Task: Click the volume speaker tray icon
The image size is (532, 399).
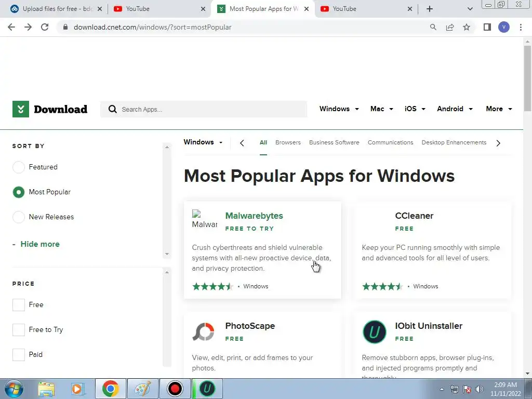Action: click(x=480, y=389)
